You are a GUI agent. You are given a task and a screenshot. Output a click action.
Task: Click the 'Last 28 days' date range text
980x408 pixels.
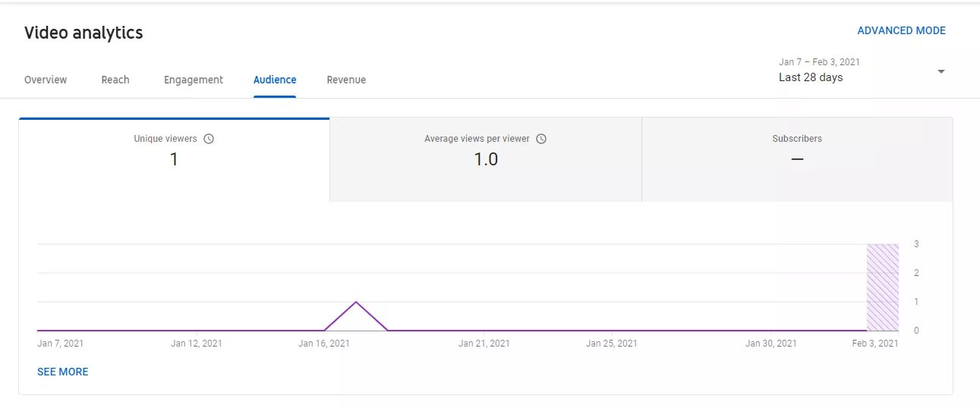(x=810, y=77)
